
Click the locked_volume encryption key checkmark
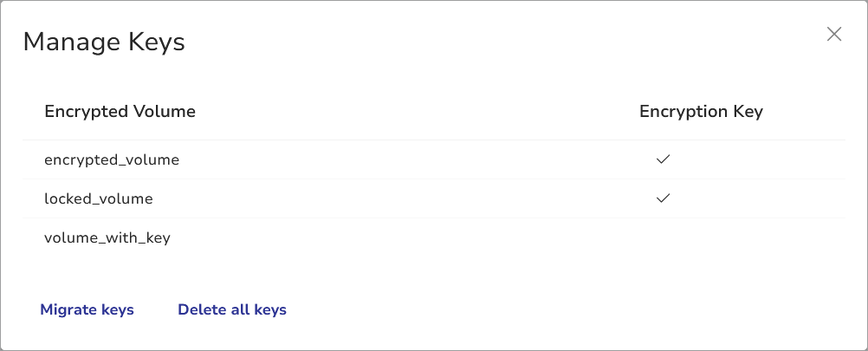[x=664, y=198]
